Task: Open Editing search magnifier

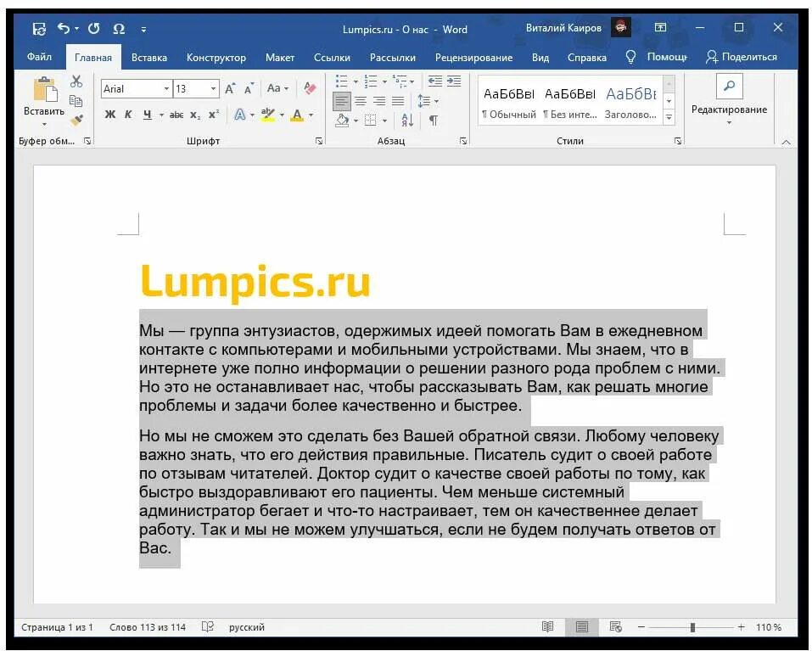Action: (729, 86)
